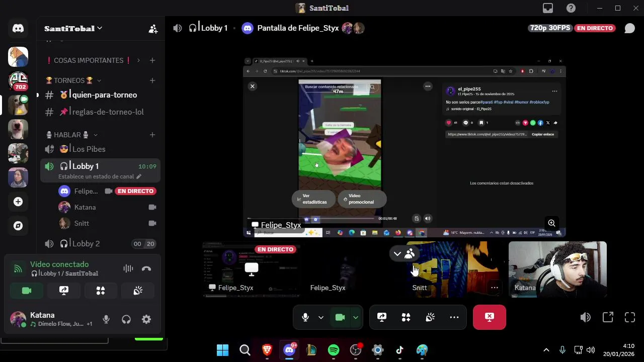Start an activity in voice panel
This screenshot has width=644, height=362.
tap(101, 291)
